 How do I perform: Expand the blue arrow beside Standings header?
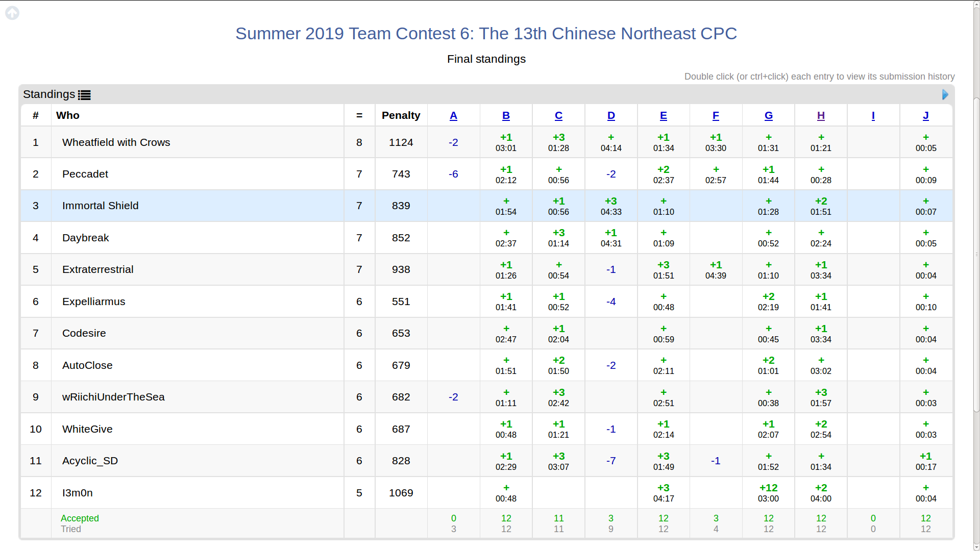pyautogui.click(x=945, y=95)
